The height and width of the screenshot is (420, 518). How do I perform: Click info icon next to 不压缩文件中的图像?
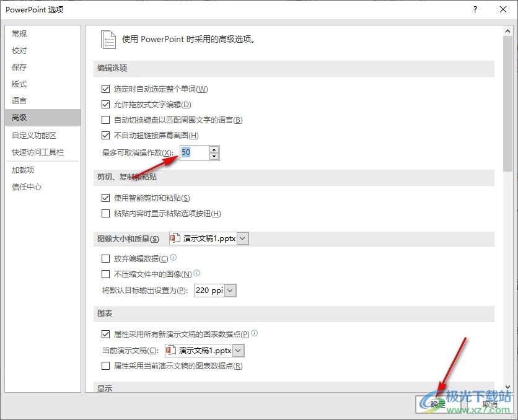(196, 273)
